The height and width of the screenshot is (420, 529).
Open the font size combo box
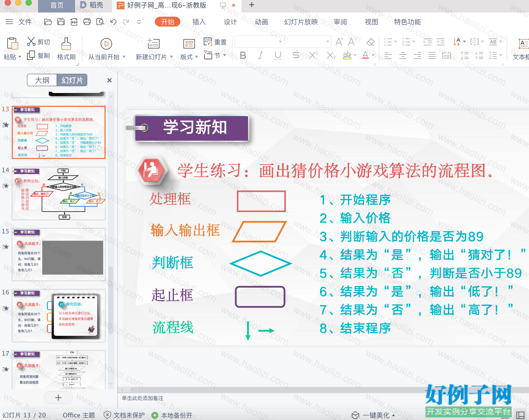(x=308, y=42)
